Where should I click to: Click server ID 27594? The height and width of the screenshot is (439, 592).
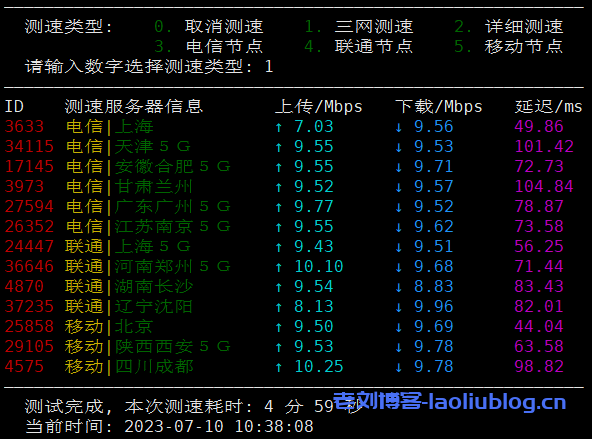click(x=29, y=206)
